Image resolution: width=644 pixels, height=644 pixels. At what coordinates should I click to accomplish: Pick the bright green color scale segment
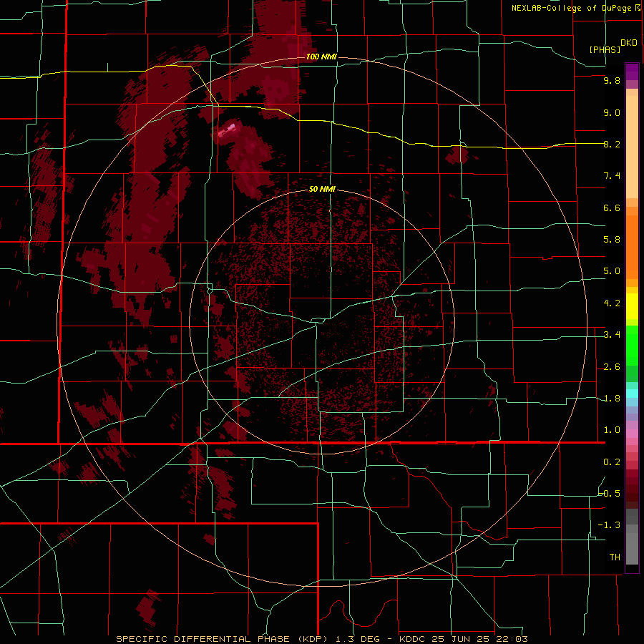coord(632,346)
